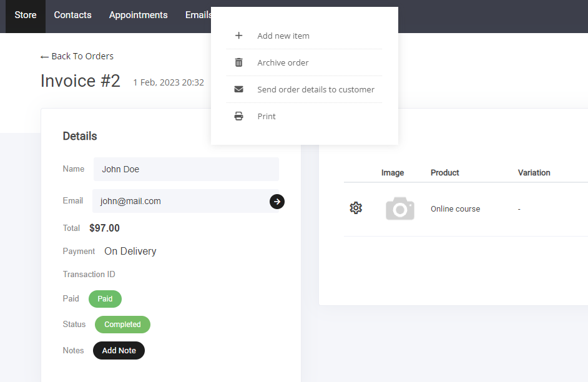Screen dimensions: 588x382
Task: Click the Name field containing John Doe
Action: click(x=186, y=169)
